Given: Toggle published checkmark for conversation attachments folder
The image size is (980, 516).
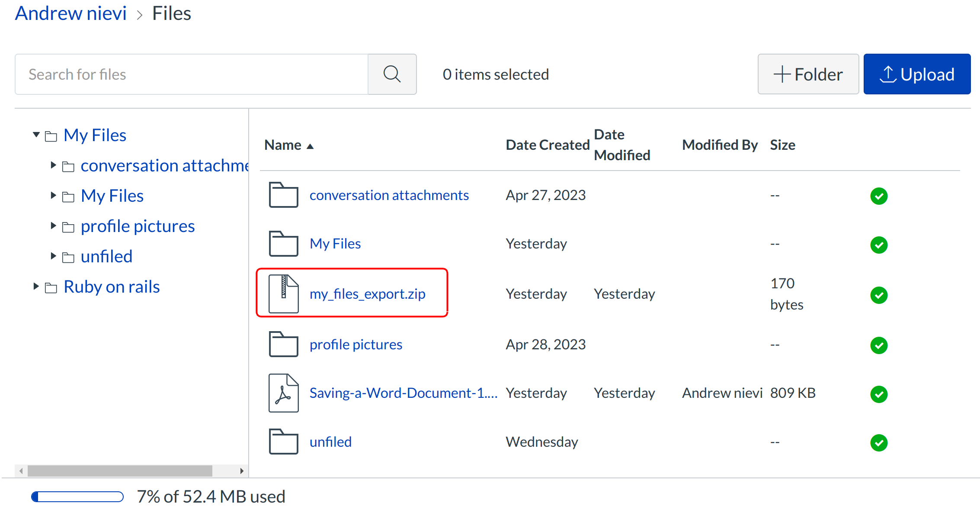Looking at the screenshot, I should point(878,196).
